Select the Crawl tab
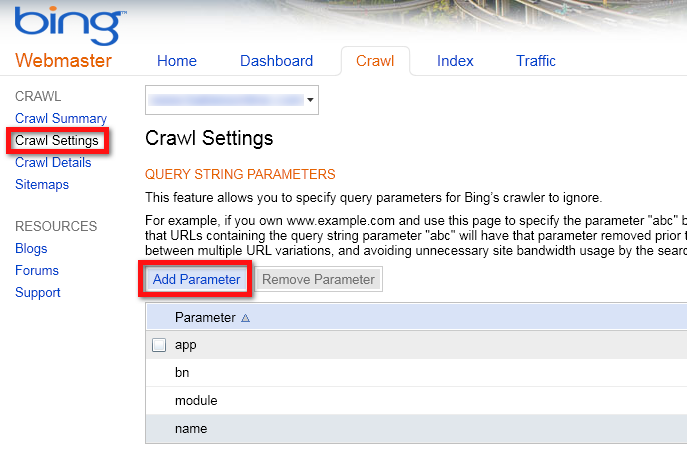 [375, 61]
